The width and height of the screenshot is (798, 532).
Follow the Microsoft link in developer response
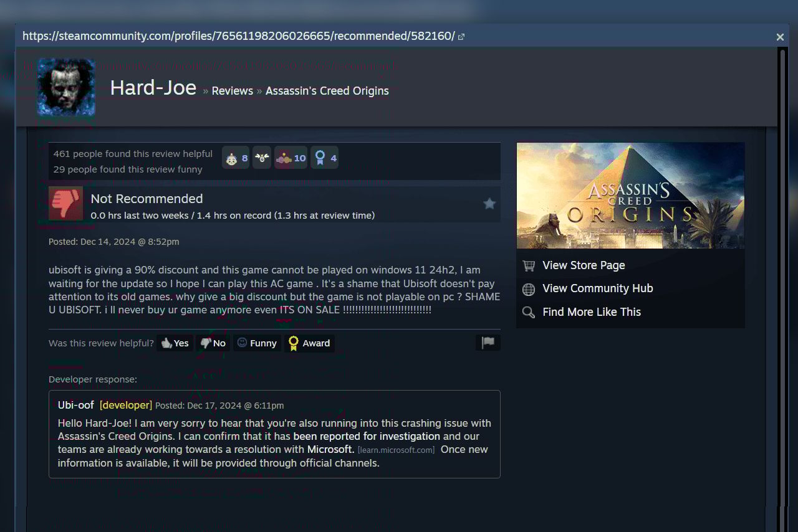click(330, 450)
